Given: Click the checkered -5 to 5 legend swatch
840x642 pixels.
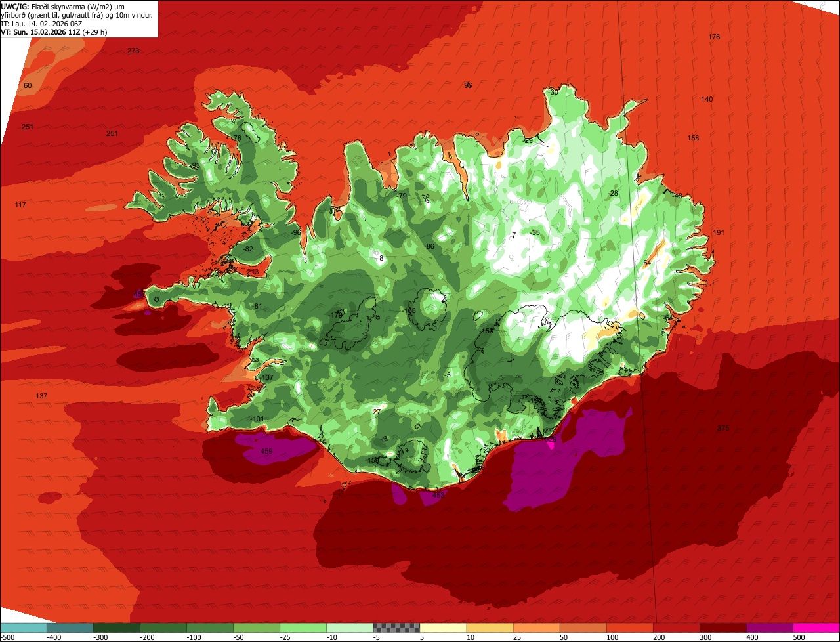Looking at the screenshot, I should 396,628.
